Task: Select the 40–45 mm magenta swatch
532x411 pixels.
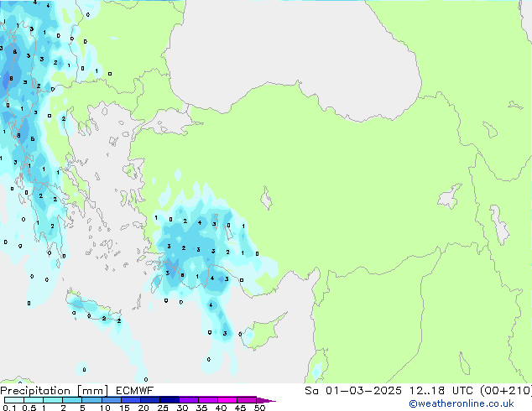Action: click(x=227, y=400)
